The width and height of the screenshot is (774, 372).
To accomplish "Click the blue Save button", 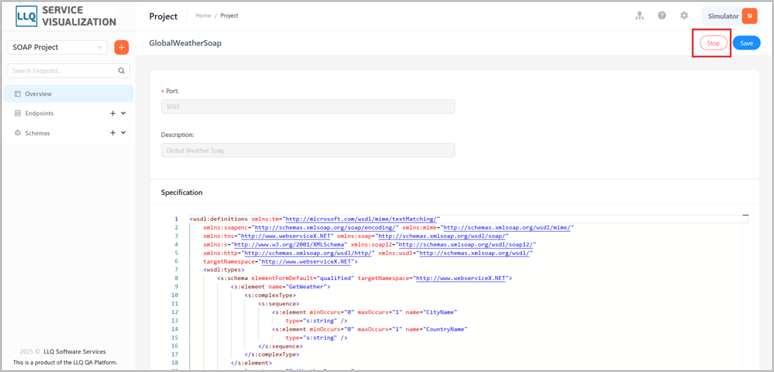I will 746,43.
